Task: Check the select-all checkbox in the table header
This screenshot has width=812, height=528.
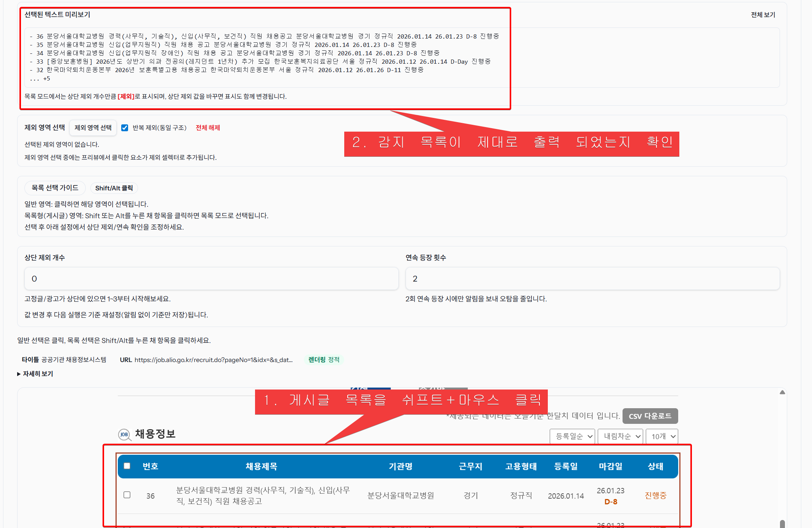Action: point(127,466)
